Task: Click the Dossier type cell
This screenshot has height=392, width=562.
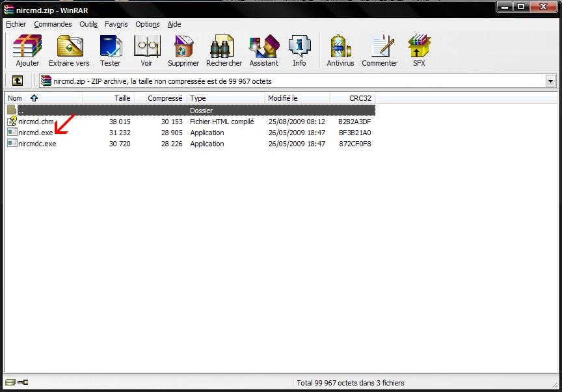Action: click(201, 111)
